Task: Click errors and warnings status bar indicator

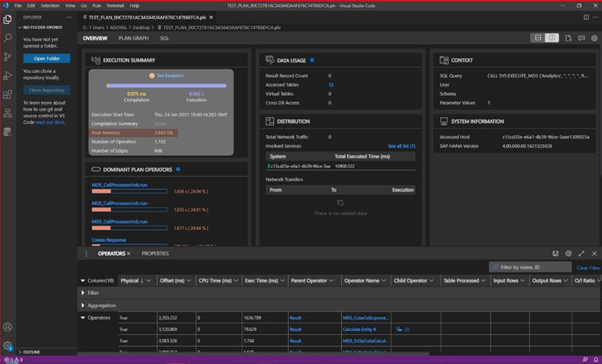Action: (x=13, y=360)
